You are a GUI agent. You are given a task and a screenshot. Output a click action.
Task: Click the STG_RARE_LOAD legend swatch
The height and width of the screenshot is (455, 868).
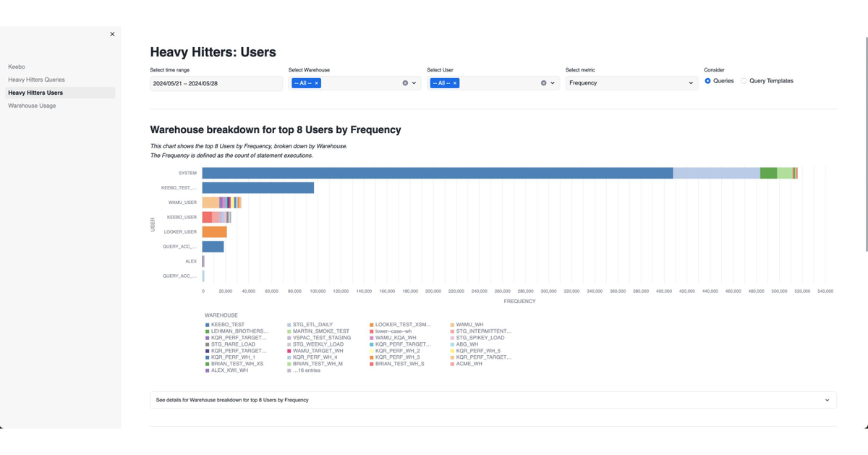click(208, 344)
